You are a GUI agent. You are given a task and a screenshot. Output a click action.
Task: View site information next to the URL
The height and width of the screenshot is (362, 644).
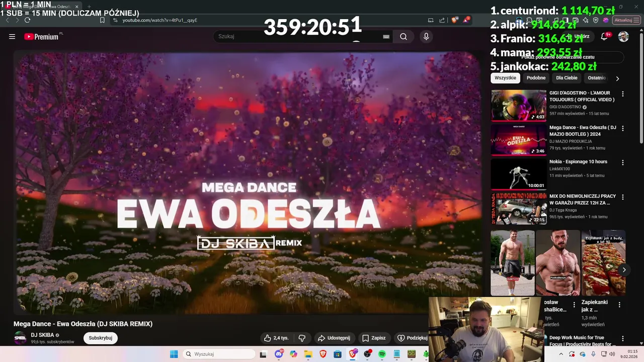(x=115, y=20)
